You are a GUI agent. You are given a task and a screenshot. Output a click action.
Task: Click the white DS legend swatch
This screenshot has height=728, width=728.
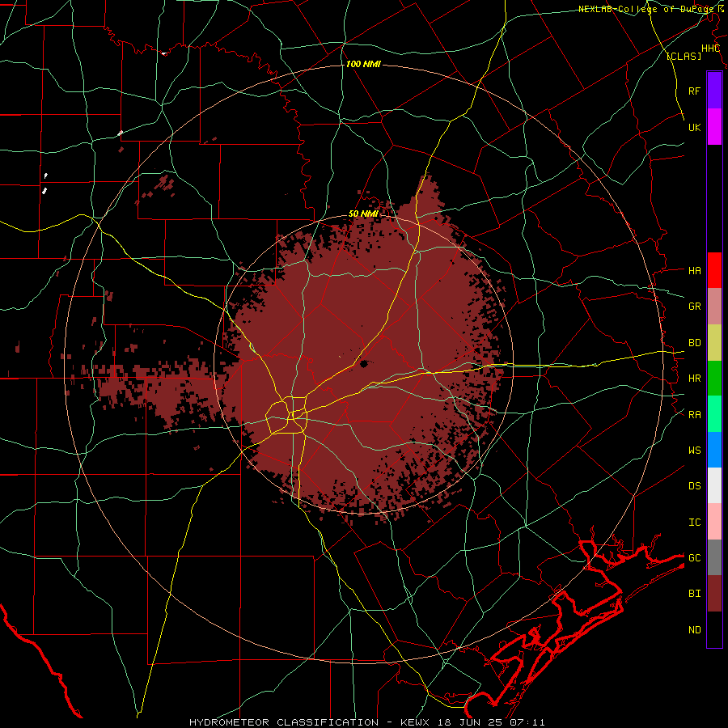(x=714, y=485)
